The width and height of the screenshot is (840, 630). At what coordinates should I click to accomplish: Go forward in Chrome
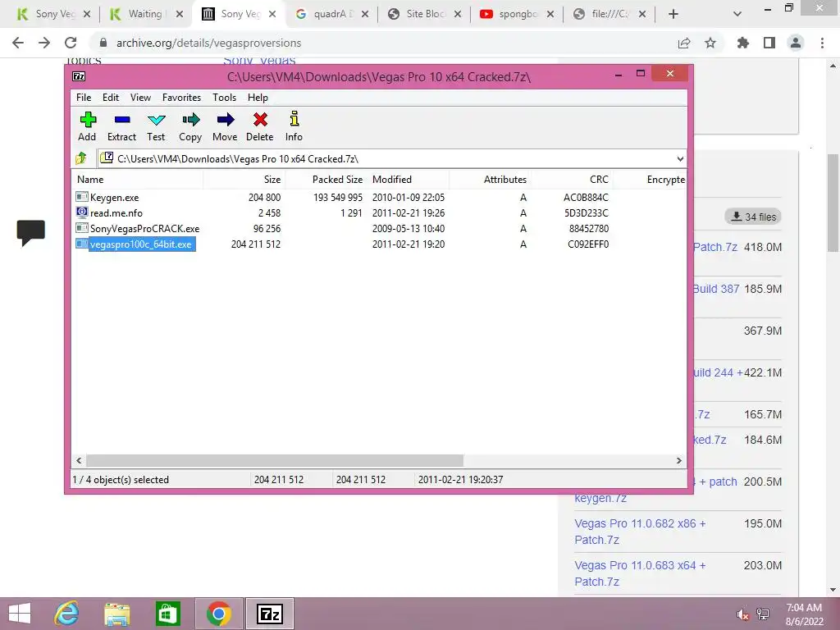point(44,43)
